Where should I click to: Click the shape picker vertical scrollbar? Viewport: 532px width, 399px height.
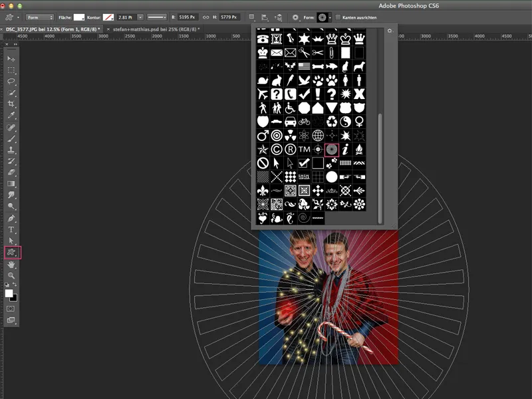point(380,168)
